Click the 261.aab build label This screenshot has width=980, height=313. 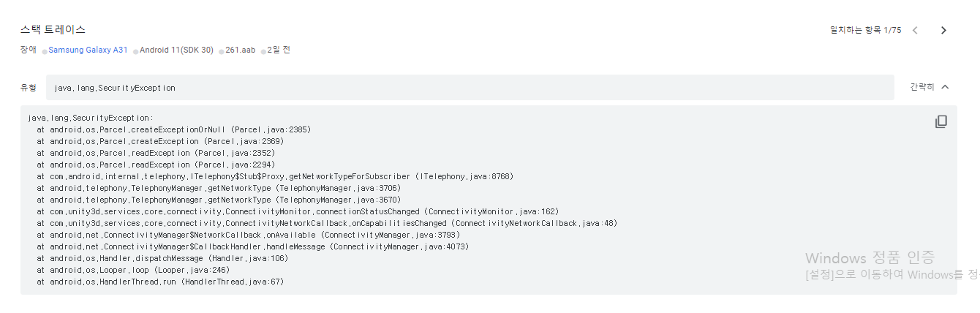click(240, 50)
